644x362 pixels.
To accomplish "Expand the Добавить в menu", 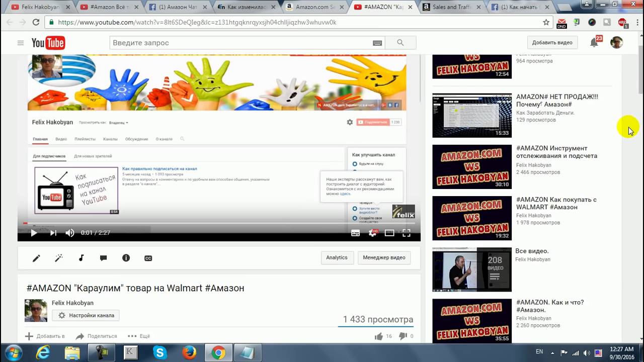I will coord(45,336).
